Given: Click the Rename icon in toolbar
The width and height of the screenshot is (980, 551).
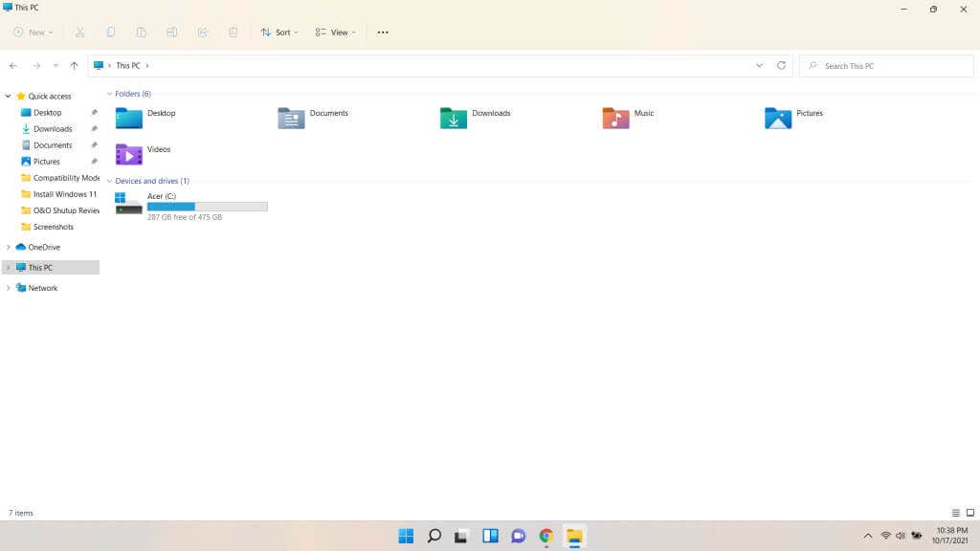Looking at the screenshot, I should (x=172, y=33).
